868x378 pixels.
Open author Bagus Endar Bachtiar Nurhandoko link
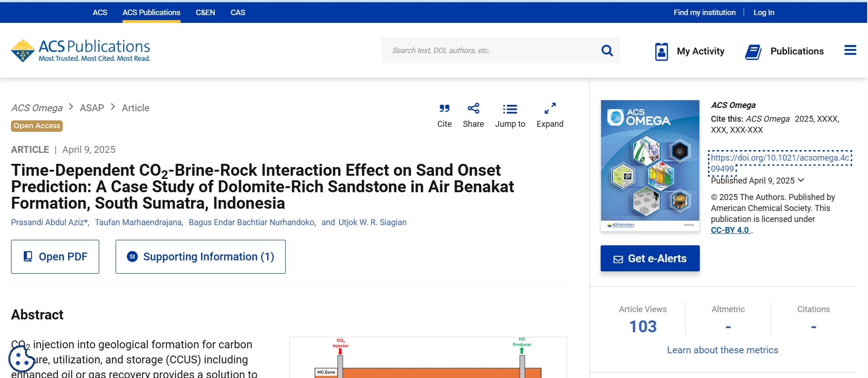coord(252,222)
